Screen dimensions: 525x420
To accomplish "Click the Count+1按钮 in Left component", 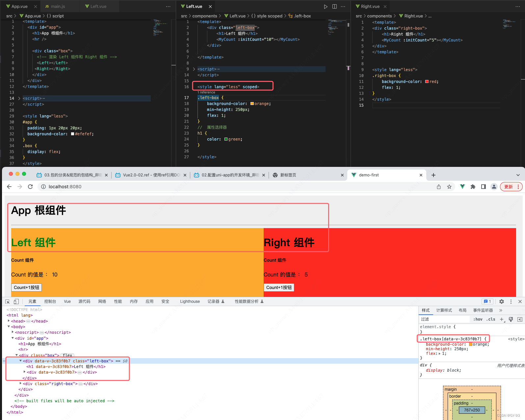I will (26, 287).
